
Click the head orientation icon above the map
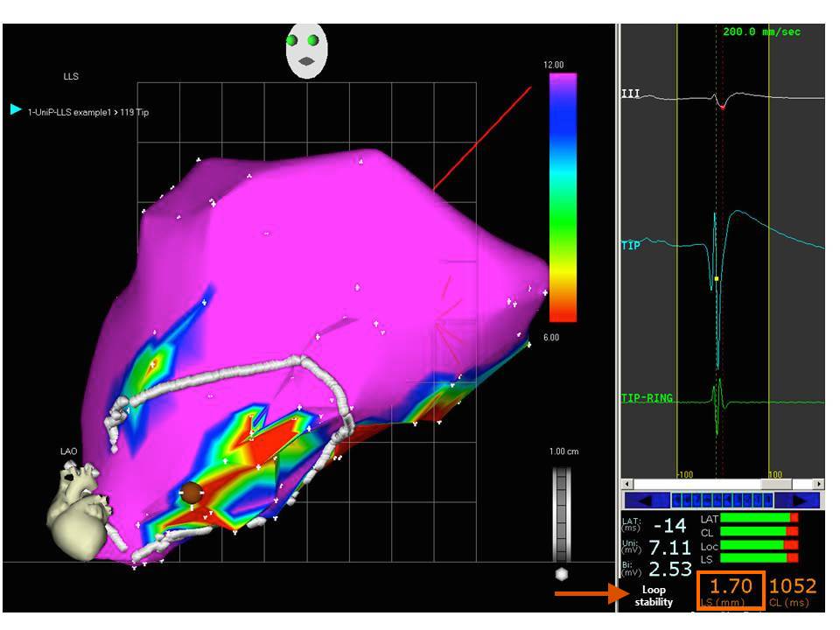point(306,51)
